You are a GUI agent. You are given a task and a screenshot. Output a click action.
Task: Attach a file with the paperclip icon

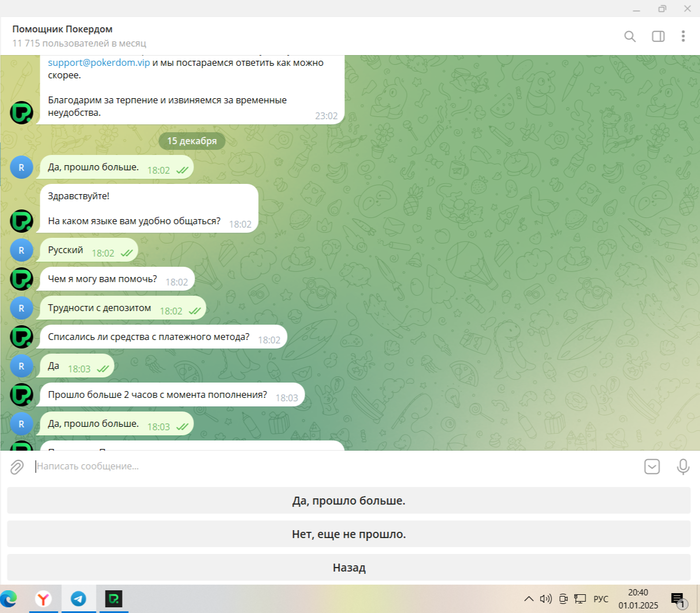[17, 467]
